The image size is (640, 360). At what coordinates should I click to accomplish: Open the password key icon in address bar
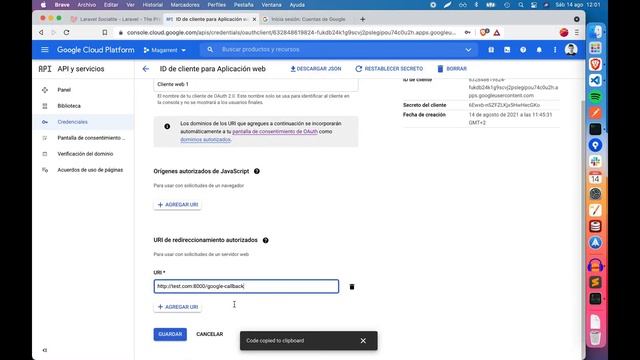467,32
